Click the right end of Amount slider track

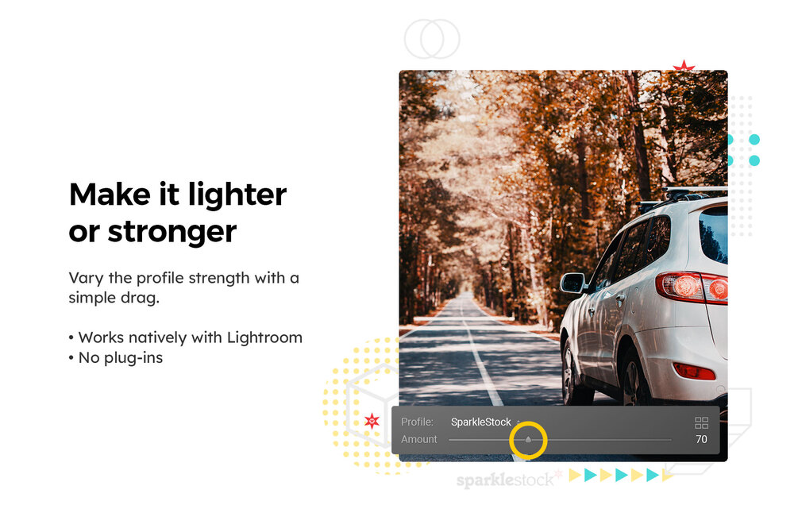(669, 439)
